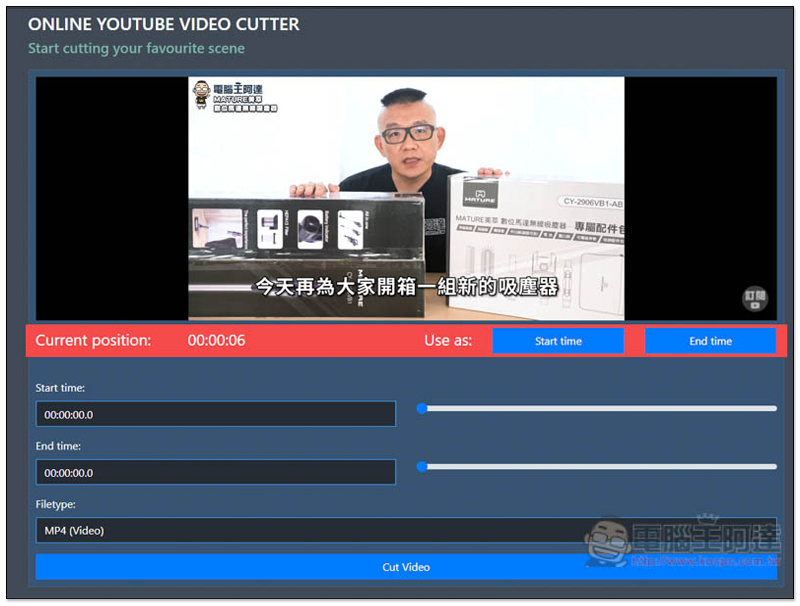Click the kocpc.com.tw watermark URL
Image resolution: width=800 pixels, height=606 pixels.
[x=706, y=561]
